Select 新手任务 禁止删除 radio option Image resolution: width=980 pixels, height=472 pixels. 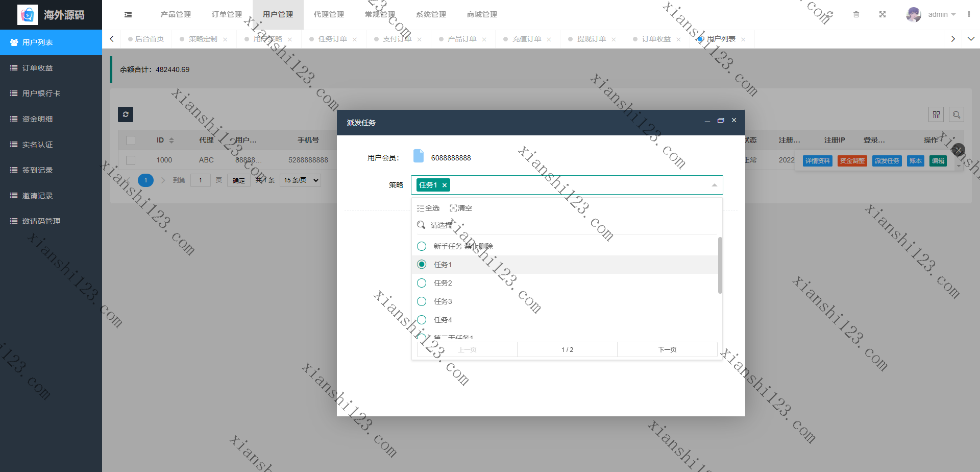422,246
